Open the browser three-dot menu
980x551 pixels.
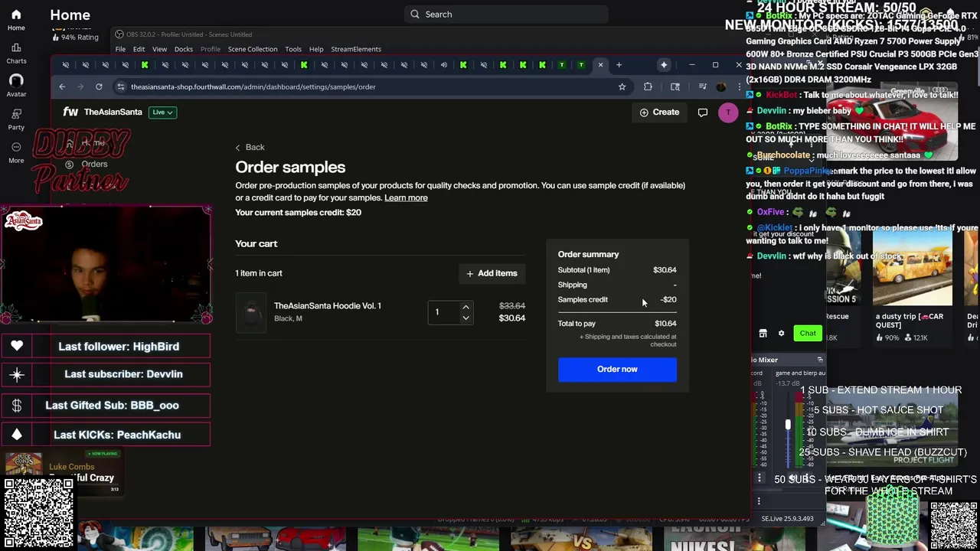click(x=738, y=86)
